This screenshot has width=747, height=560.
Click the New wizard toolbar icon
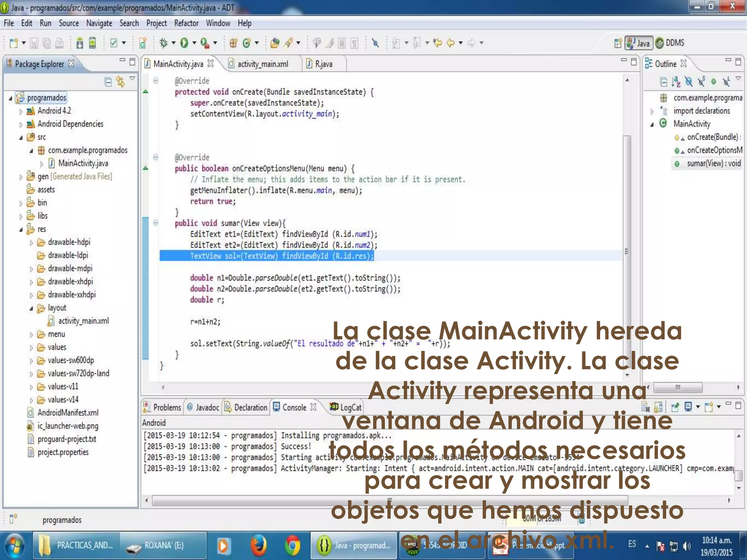[14, 43]
